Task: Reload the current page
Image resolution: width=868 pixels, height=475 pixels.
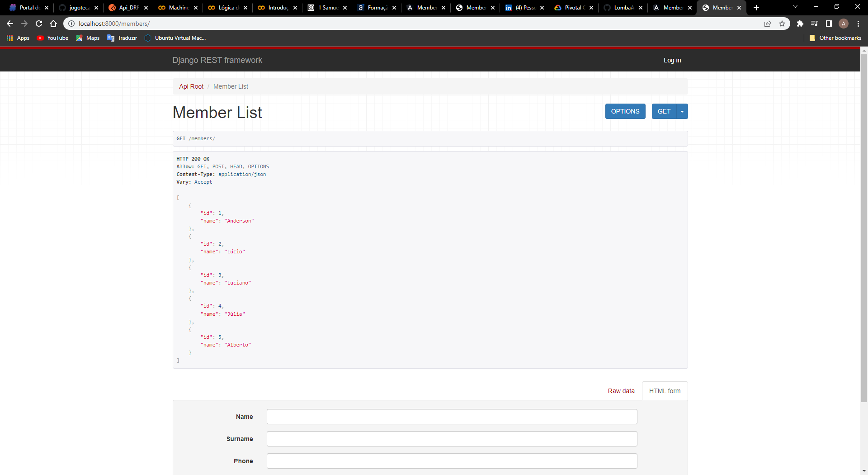Action: tap(38, 24)
